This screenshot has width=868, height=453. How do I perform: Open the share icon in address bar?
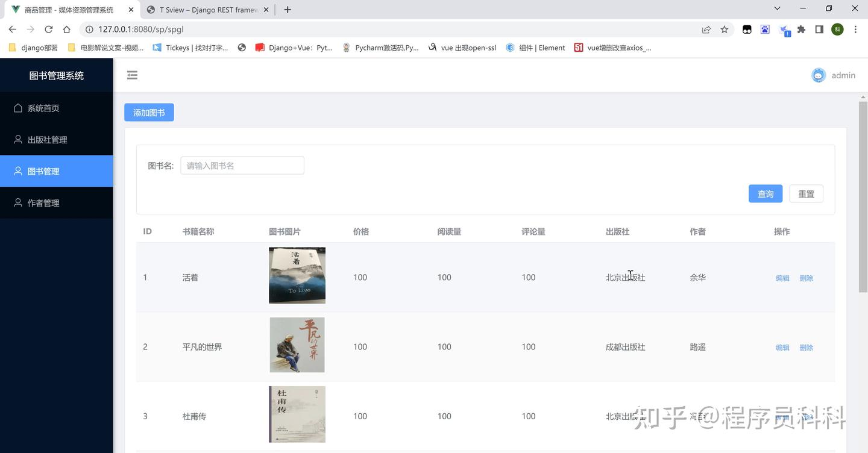coord(706,29)
